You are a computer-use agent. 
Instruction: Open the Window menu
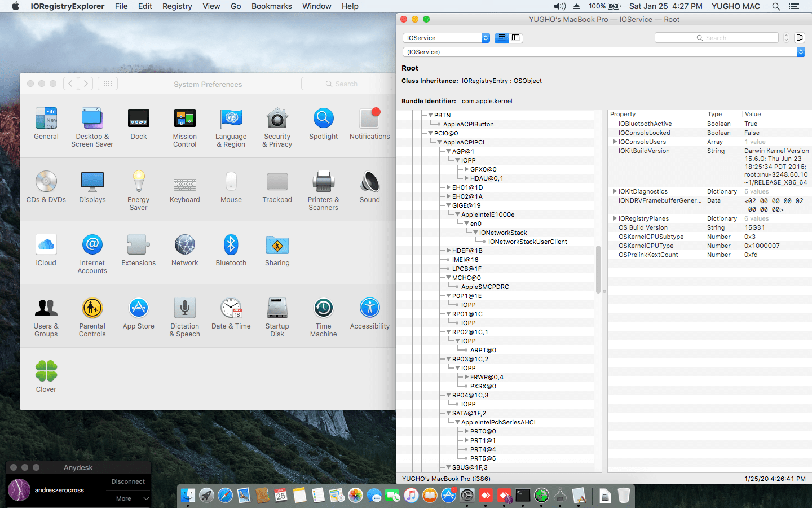click(x=317, y=6)
